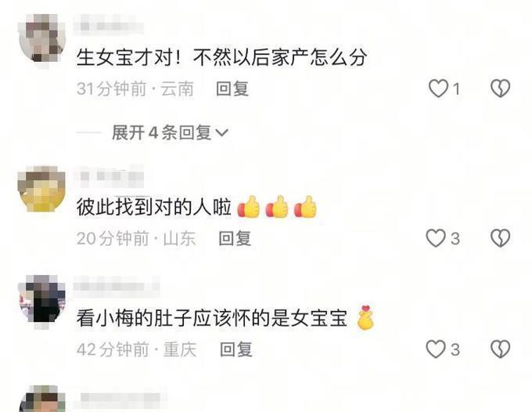
Task: Open username above 彼此找到对的人啦 comment
Action: 109,176
